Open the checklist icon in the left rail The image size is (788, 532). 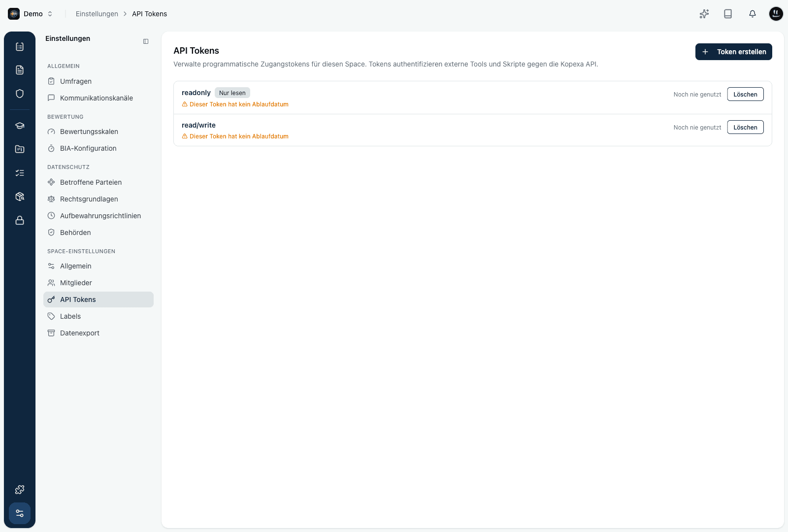20,173
